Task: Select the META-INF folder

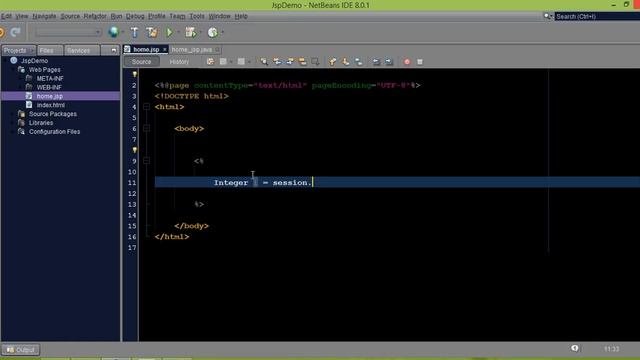Action: [50, 78]
